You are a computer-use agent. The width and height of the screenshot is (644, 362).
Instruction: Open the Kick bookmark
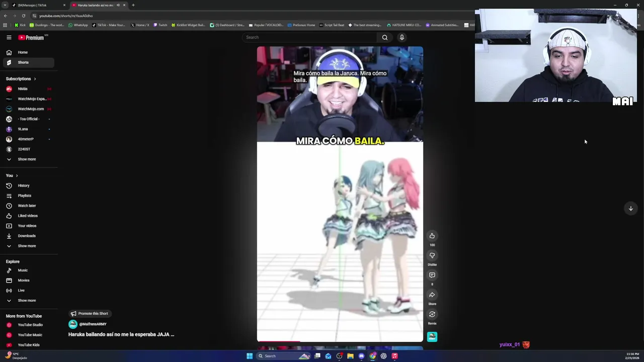pyautogui.click(x=20, y=25)
